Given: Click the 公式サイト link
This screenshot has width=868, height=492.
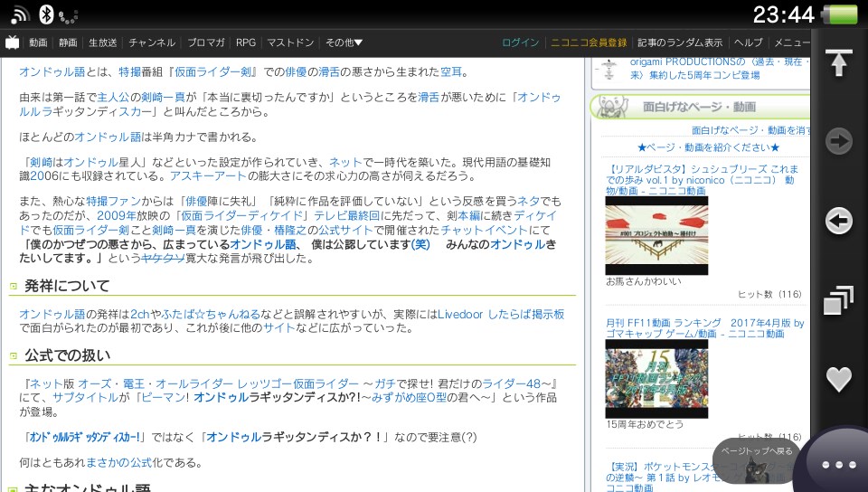Looking at the screenshot, I should pos(346,231).
